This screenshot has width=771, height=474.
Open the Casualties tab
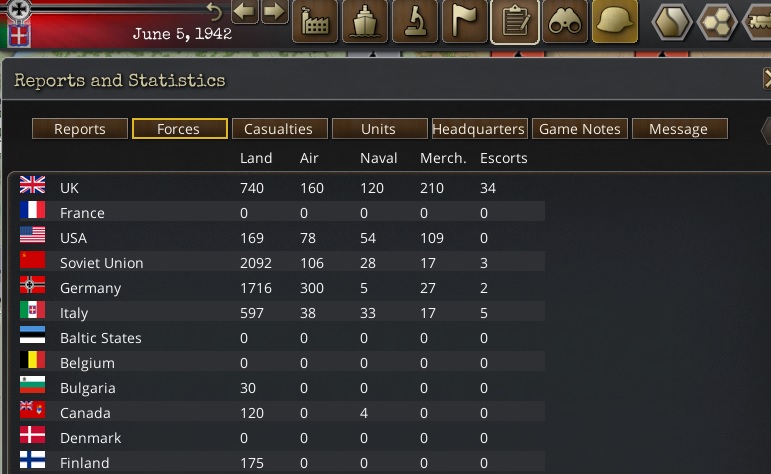click(x=279, y=129)
